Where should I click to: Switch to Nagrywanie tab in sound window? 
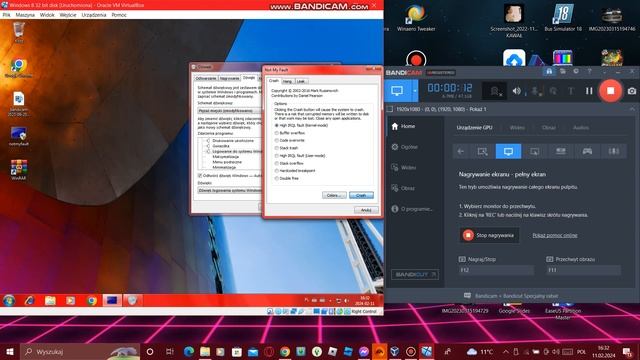click(x=229, y=78)
